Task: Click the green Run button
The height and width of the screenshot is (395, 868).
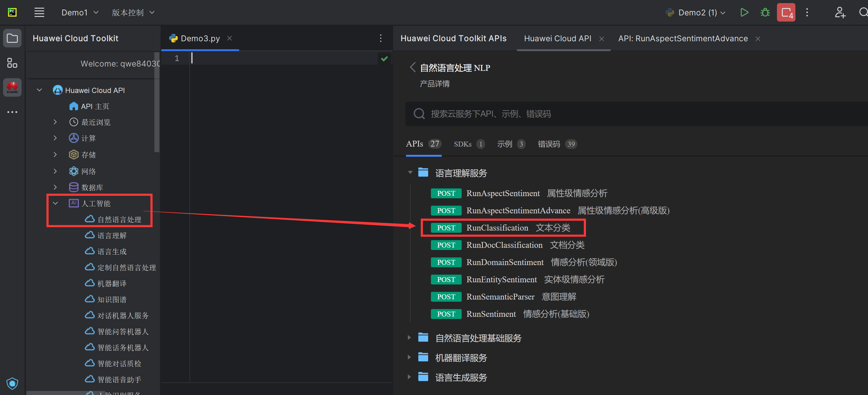Action: point(744,13)
